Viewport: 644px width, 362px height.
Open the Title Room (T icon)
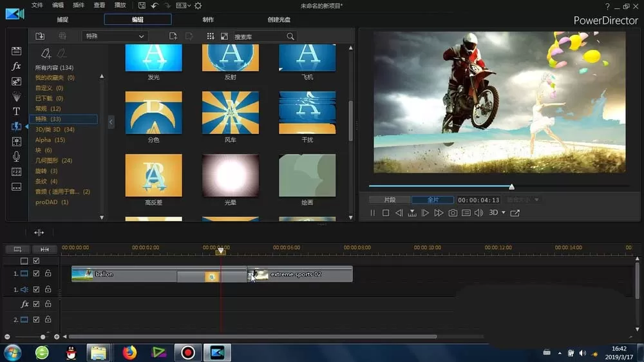[17, 111]
